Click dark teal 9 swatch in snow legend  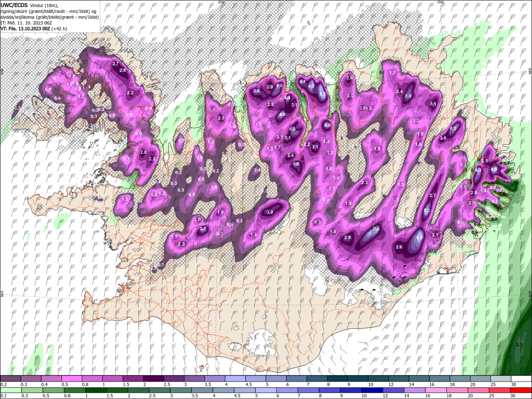(358, 379)
